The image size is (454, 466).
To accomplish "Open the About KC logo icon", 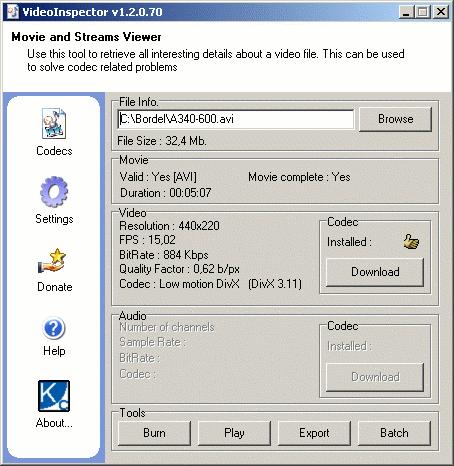I will coord(54,396).
